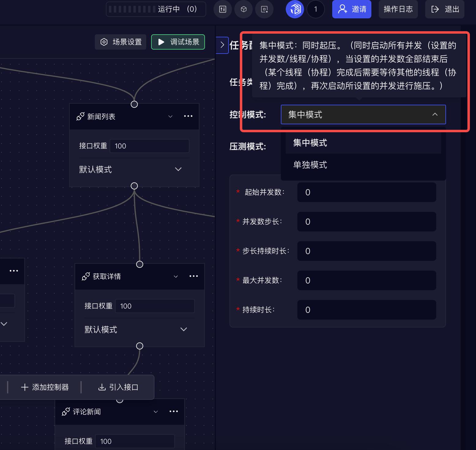Open more options on the partially hidden left node
The height and width of the screenshot is (450, 476).
(x=14, y=271)
